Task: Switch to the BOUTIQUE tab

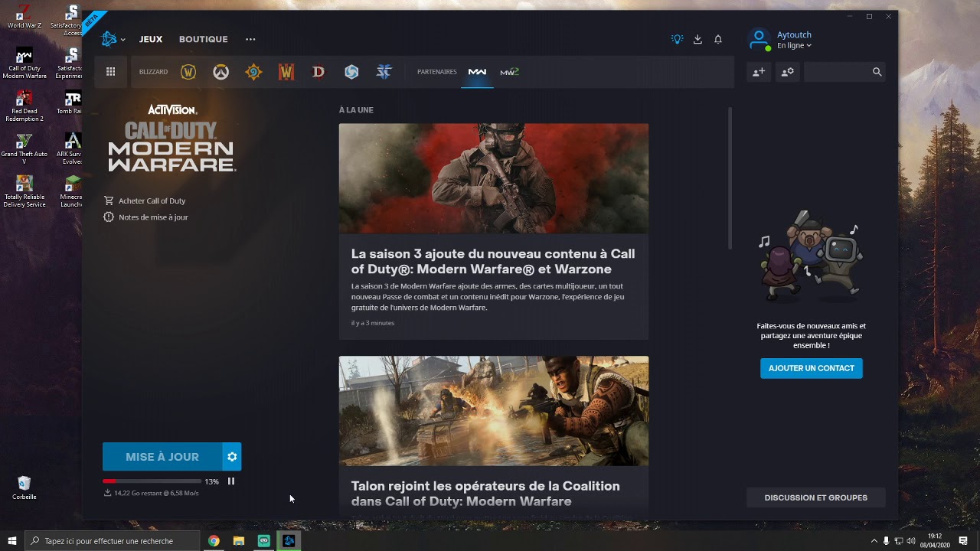Action: [203, 39]
